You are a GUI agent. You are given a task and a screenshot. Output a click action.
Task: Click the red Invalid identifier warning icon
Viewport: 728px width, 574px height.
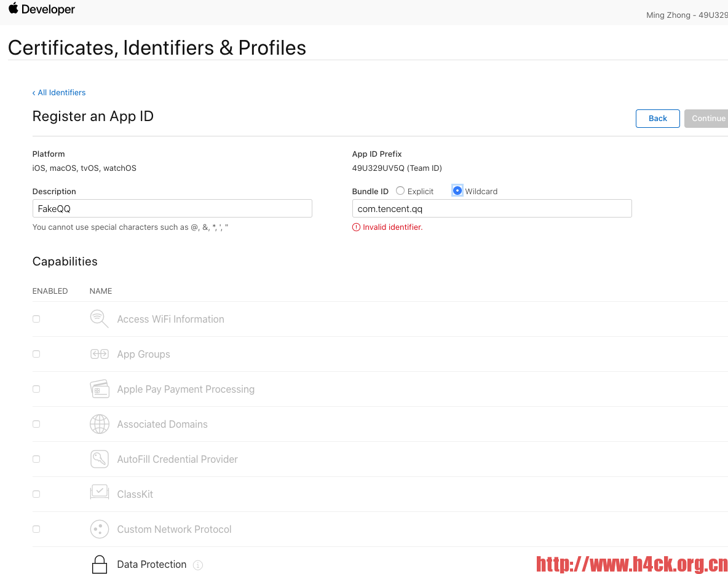pyautogui.click(x=356, y=227)
